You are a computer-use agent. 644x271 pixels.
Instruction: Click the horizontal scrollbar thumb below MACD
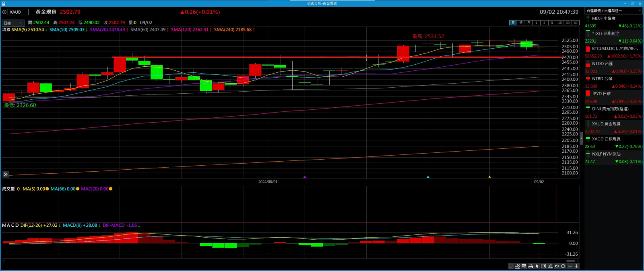(571, 261)
